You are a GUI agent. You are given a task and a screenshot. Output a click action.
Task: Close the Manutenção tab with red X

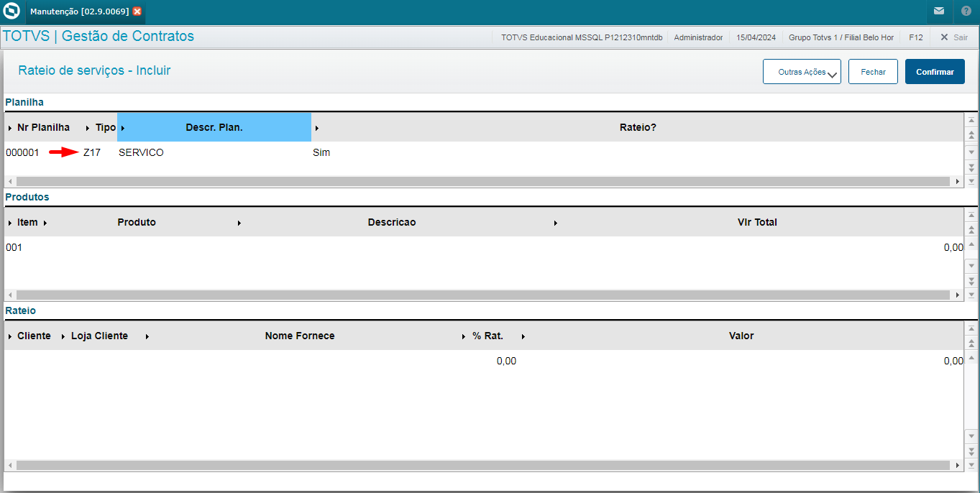[x=137, y=11]
